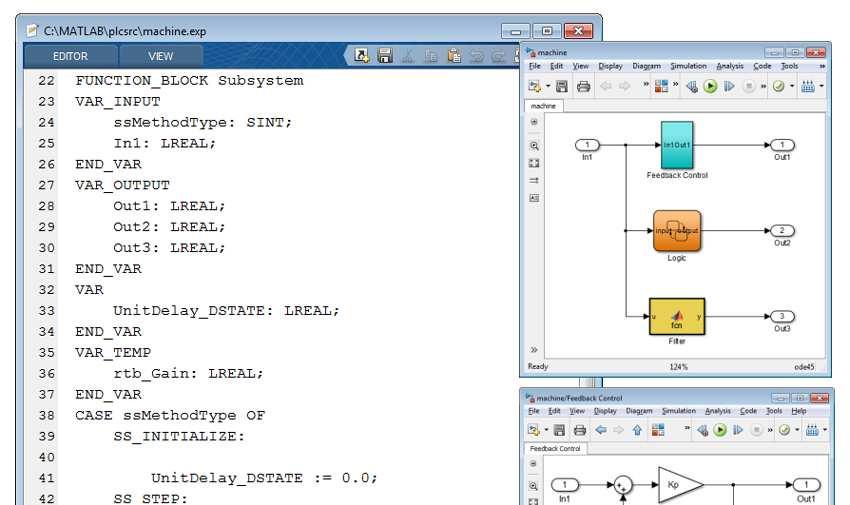The image size is (850, 505).
Task: Open Model Advisor check icon in machine window
Action: pyautogui.click(x=778, y=86)
